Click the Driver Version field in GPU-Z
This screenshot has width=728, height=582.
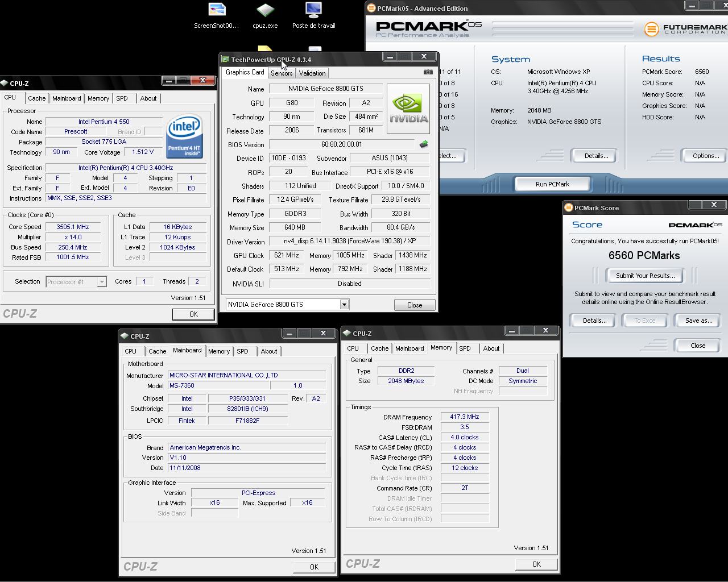point(349,242)
